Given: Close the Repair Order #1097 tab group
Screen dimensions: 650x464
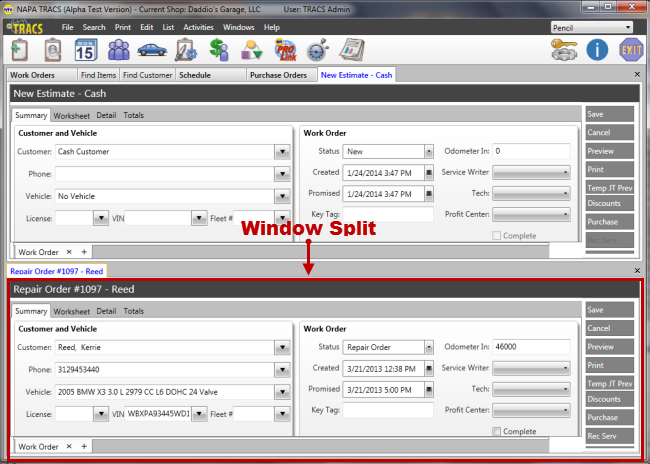Looking at the screenshot, I should pos(637,271).
